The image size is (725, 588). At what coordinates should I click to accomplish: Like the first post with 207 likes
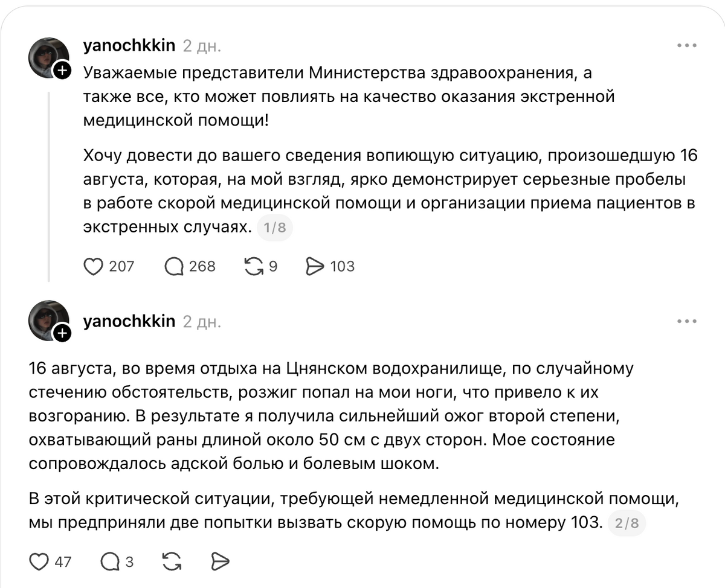click(108, 266)
